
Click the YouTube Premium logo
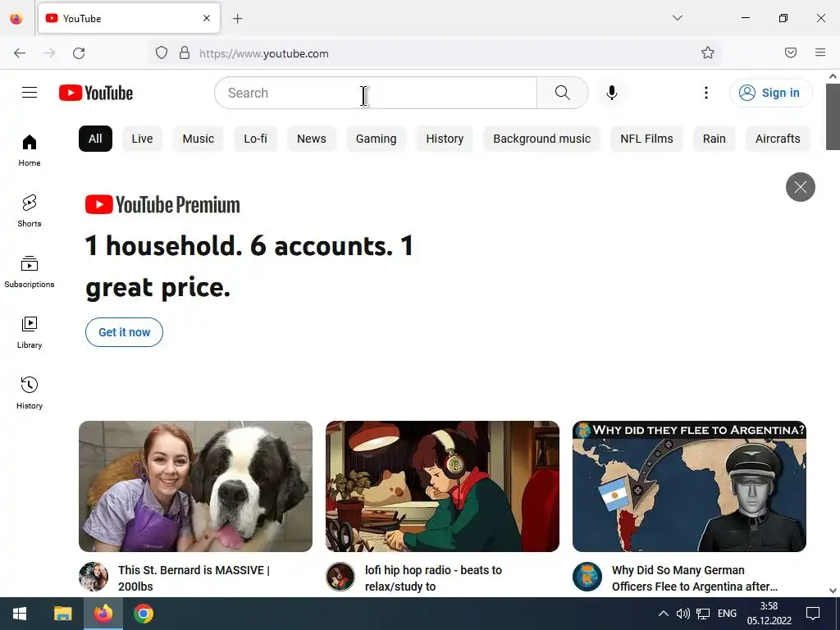tap(162, 204)
